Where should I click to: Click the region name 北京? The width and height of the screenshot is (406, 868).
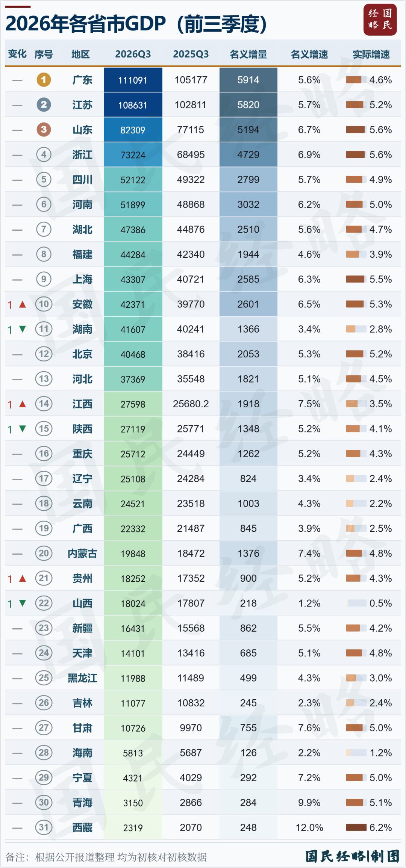[82, 354]
